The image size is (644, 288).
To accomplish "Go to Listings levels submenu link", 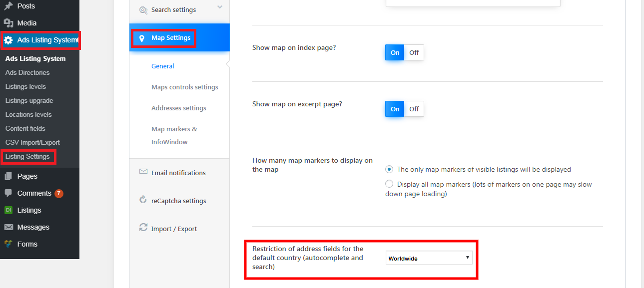I will click(25, 86).
